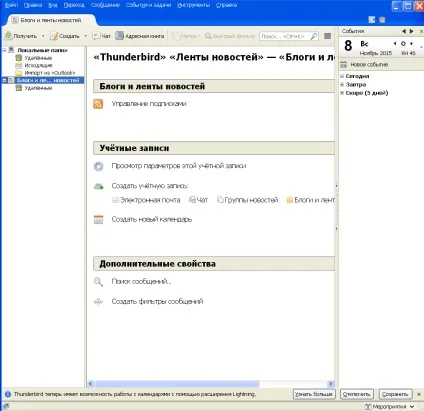Click the magnifier icon in search field
Viewport: 424px width, 411px height.
tap(314, 36)
